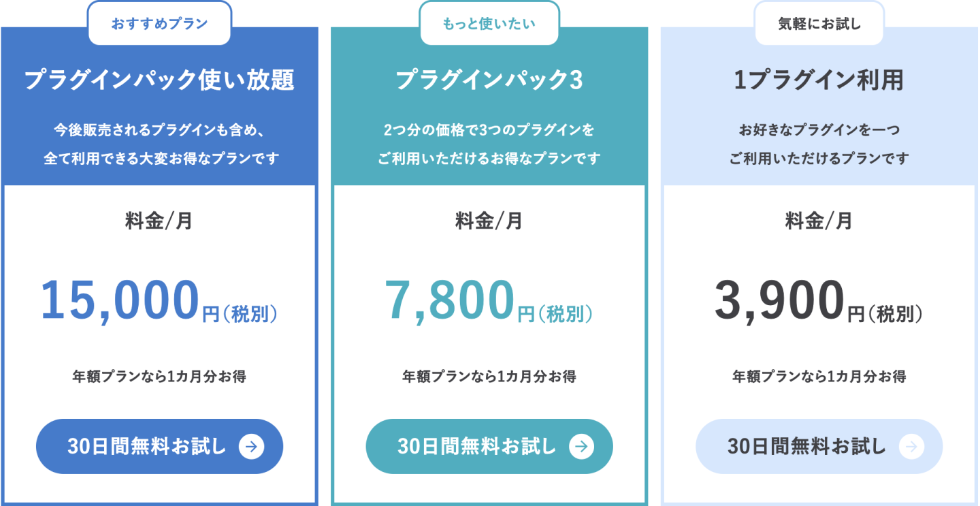Screen dimensions: 980x506
Task: Select the 1プラグイン利用 plan title
Action: pyautogui.click(x=819, y=80)
